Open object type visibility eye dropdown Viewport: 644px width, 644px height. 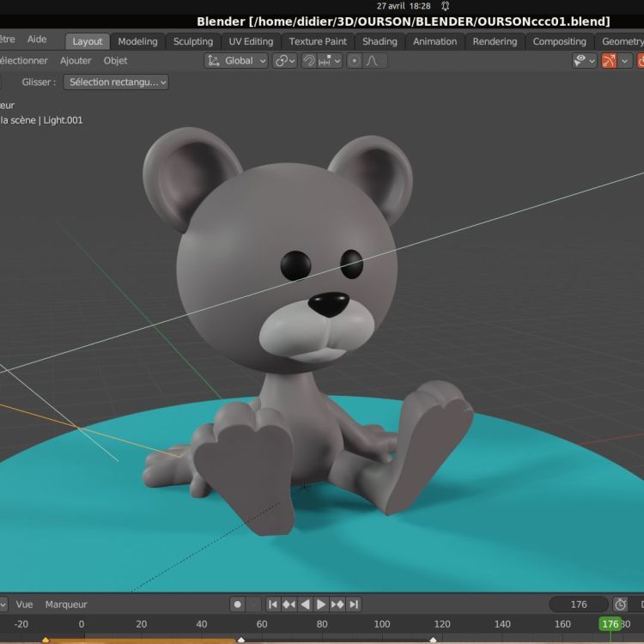coord(584,61)
